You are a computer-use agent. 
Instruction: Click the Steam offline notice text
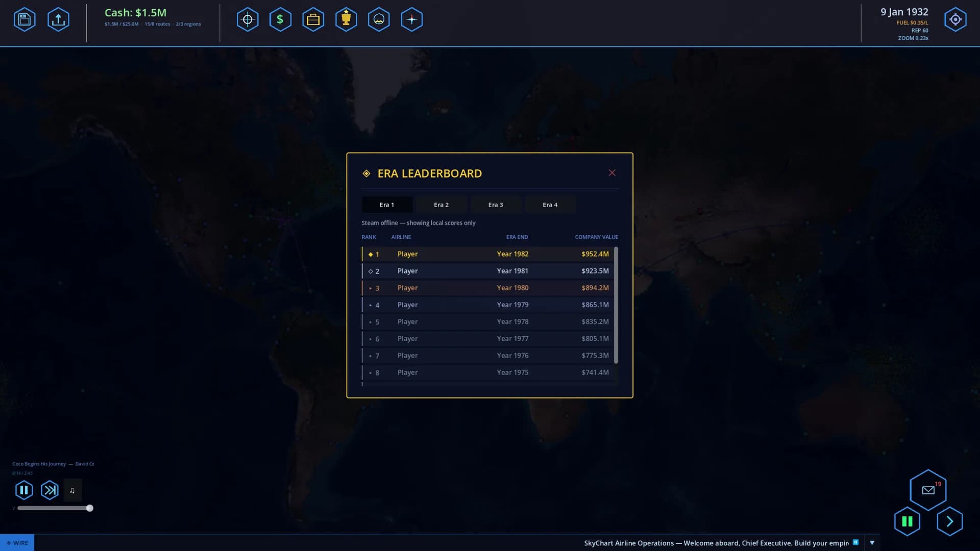419,223
